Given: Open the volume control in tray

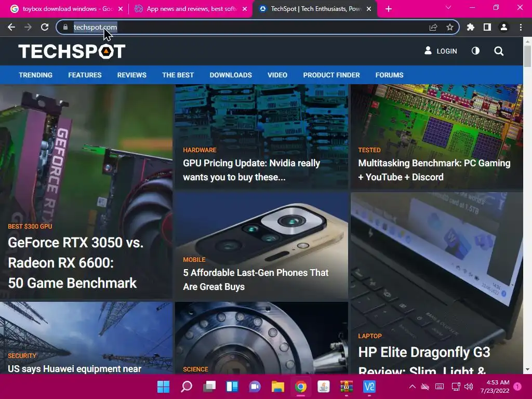Looking at the screenshot, I should tap(469, 387).
